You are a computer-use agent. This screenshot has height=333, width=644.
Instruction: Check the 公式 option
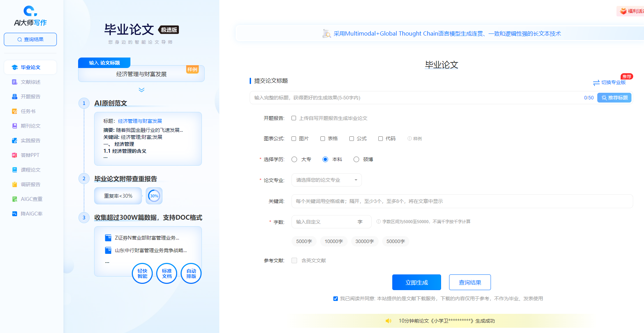click(x=351, y=138)
